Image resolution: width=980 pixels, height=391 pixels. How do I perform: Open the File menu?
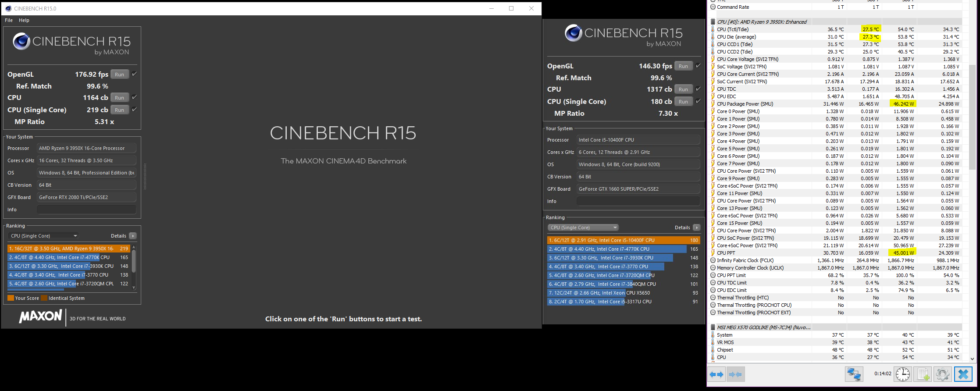(9, 20)
